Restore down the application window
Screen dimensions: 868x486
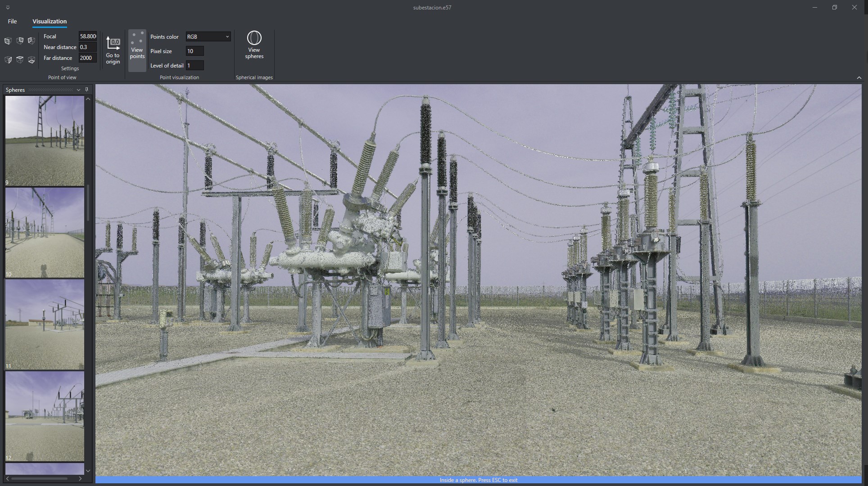click(x=835, y=8)
